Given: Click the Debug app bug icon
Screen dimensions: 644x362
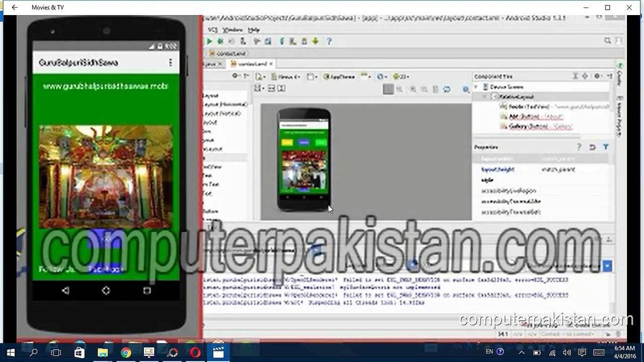Looking at the screenshot, I should click(220, 41).
